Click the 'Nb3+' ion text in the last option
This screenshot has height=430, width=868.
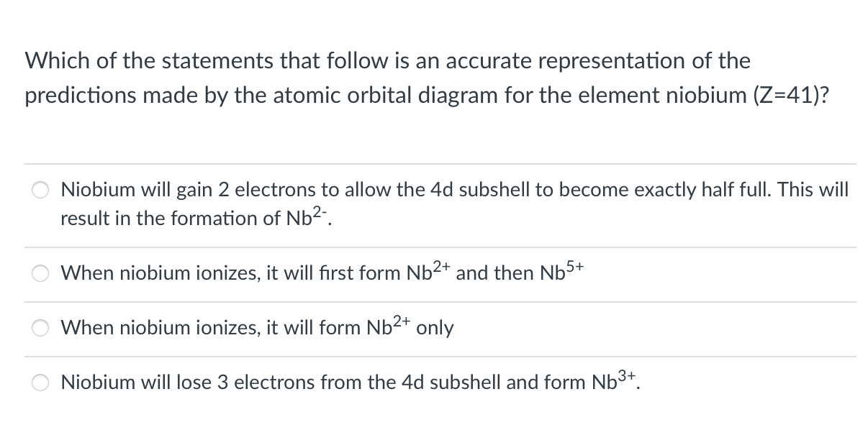tap(615, 380)
